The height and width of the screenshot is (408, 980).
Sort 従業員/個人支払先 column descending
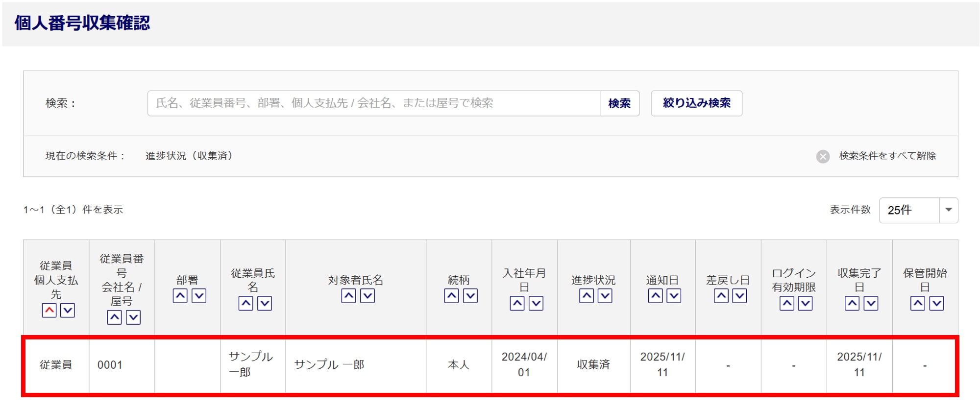68,311
